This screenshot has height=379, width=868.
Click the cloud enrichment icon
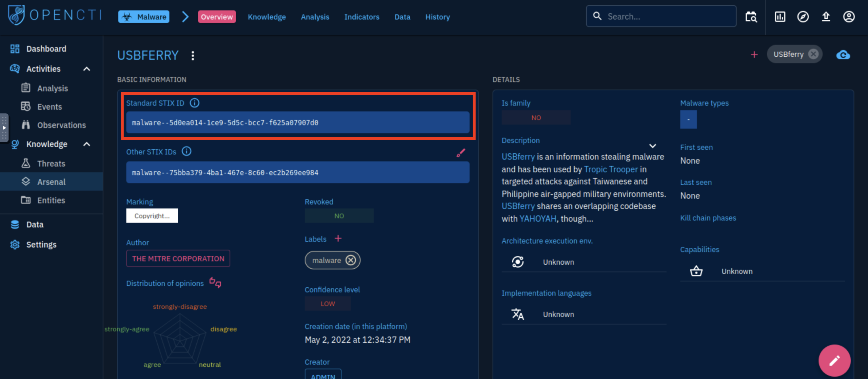(x=843, y=55)
